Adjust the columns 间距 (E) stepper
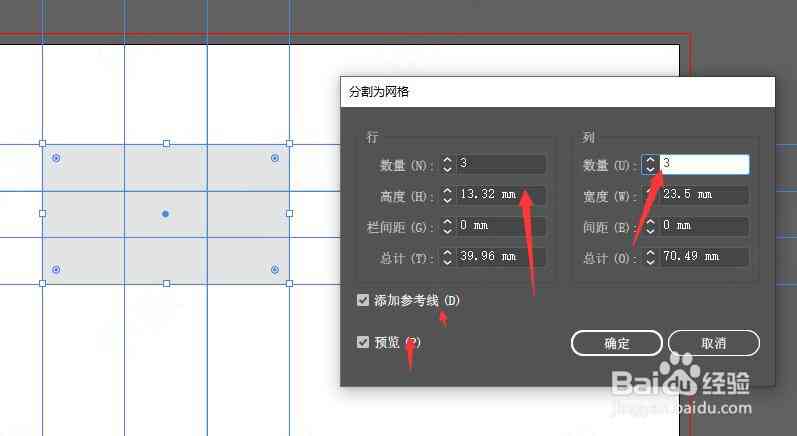This screenshot has height=436, width=797. click(x=650, y=226)
